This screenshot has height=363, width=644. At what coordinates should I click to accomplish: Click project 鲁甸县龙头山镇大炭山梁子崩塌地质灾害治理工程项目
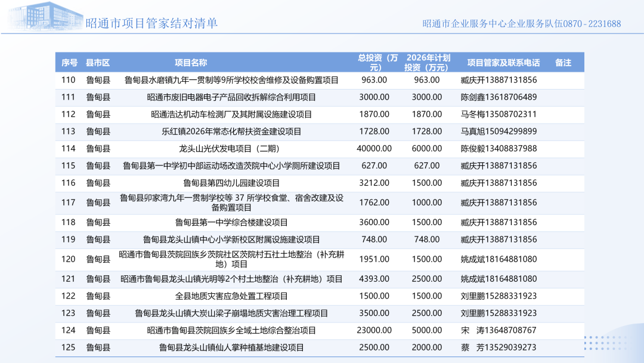(x=231, y=313)
